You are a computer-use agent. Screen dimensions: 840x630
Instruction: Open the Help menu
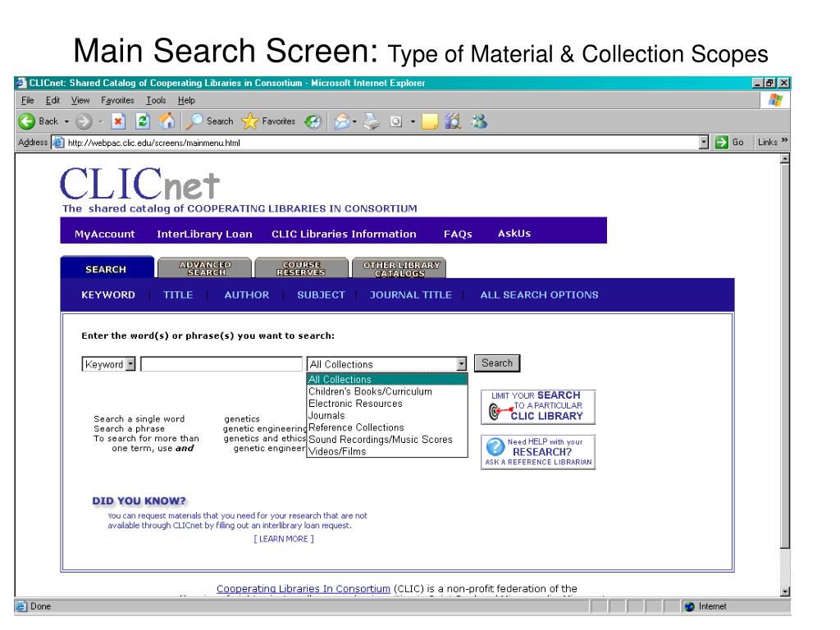tap(186, 100)
